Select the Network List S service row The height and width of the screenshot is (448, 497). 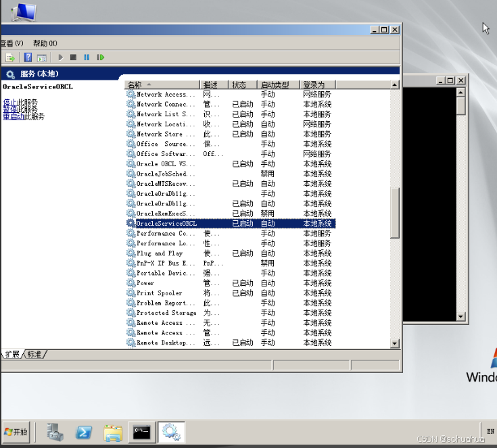[231, 114]
